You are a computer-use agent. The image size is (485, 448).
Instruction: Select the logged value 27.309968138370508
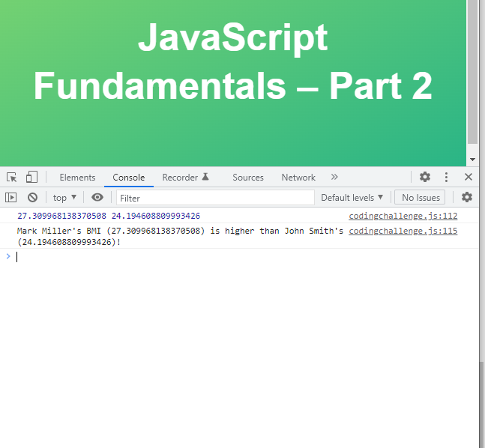click(61, 216)
